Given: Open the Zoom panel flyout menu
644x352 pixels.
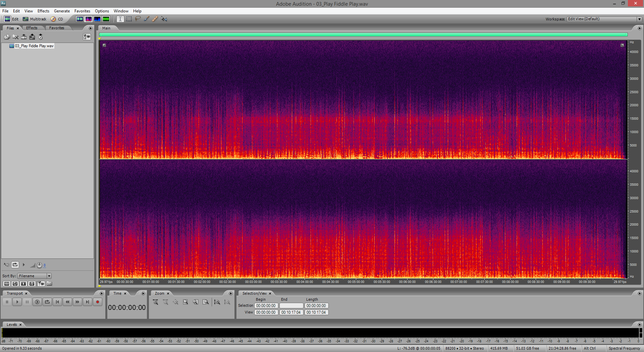Looking at the screenshot, I should point(231,293).
